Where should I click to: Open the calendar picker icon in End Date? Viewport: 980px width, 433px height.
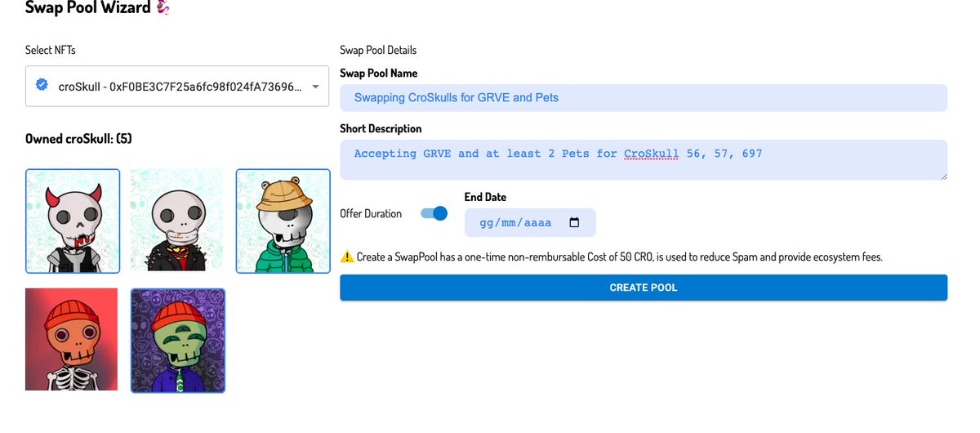tap(574, 222)
